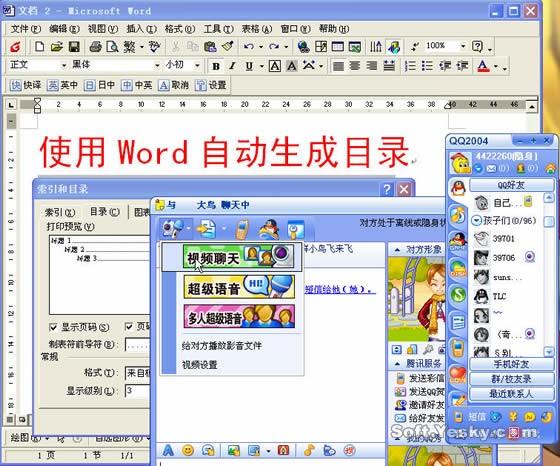560x466 pixels.
Task: Click the Paste clipboard icon
Action: click(210, 46)
